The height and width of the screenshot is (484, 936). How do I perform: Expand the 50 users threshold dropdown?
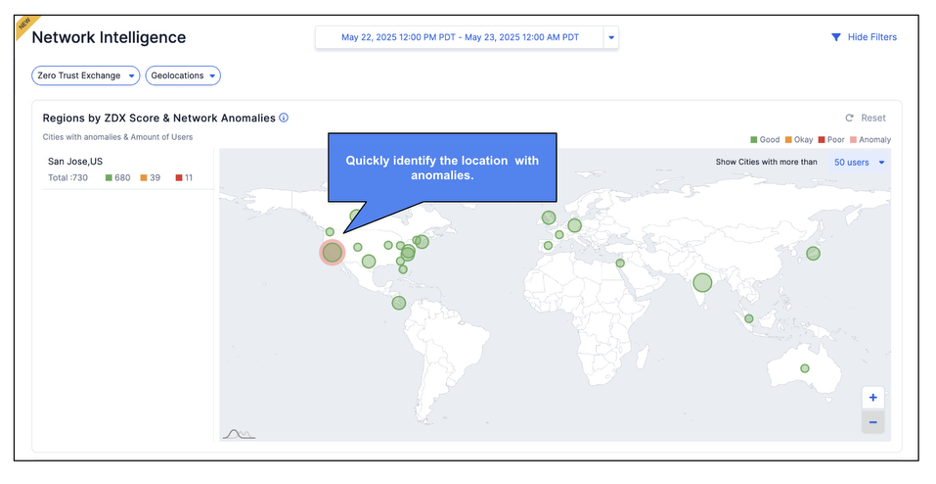click(x=860, y=162)
